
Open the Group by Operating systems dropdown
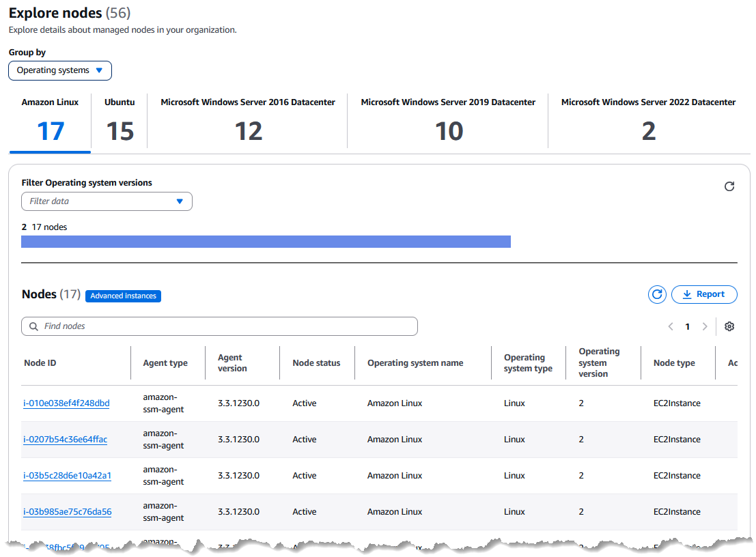point(60,70)
